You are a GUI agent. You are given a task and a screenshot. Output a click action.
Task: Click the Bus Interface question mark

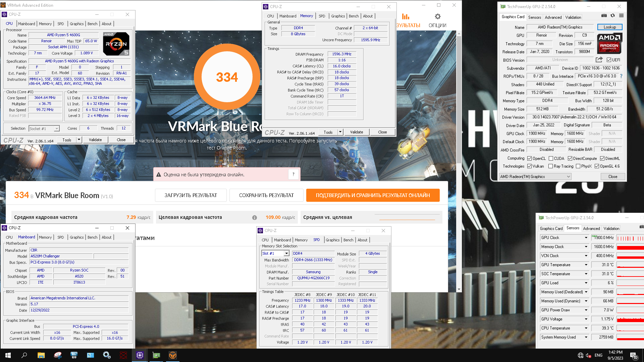pyautogui.click(x=621, y=76)
